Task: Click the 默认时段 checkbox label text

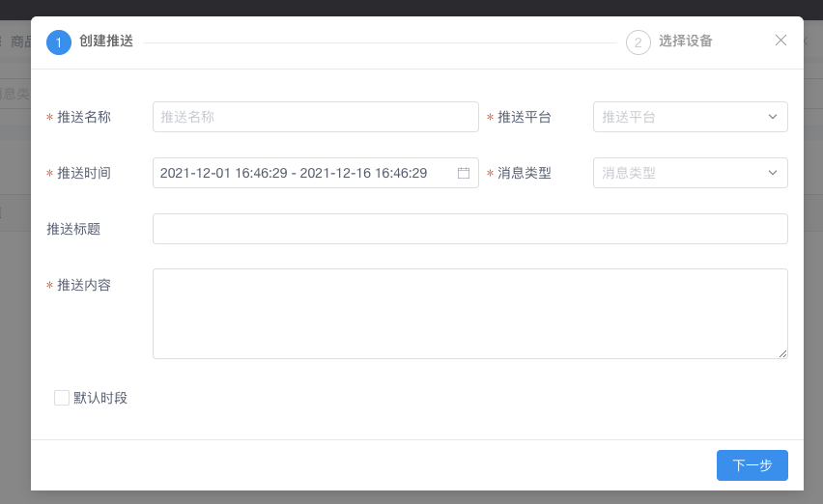Action: [100, 398]
